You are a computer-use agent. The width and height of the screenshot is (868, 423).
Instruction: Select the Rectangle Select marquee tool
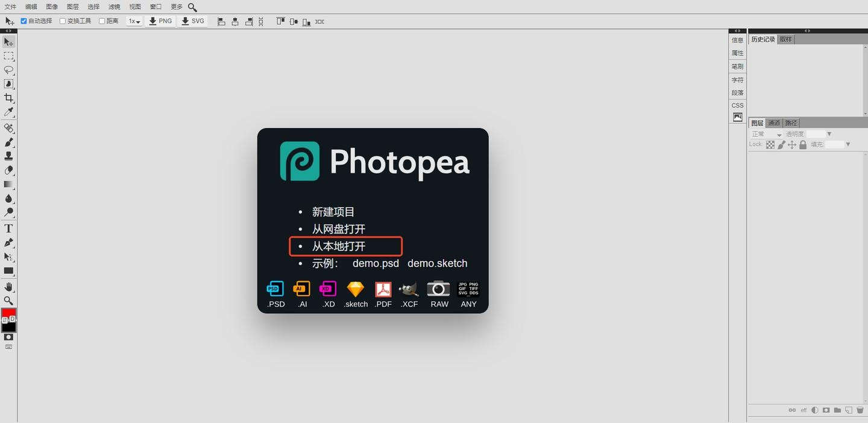click(8, 56)
